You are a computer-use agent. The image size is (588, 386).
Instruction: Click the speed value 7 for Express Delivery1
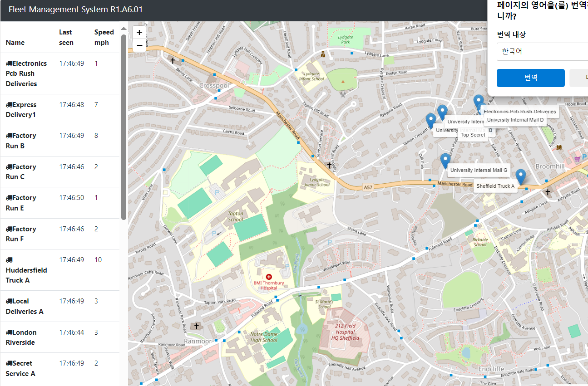click(x=96, y=105)
